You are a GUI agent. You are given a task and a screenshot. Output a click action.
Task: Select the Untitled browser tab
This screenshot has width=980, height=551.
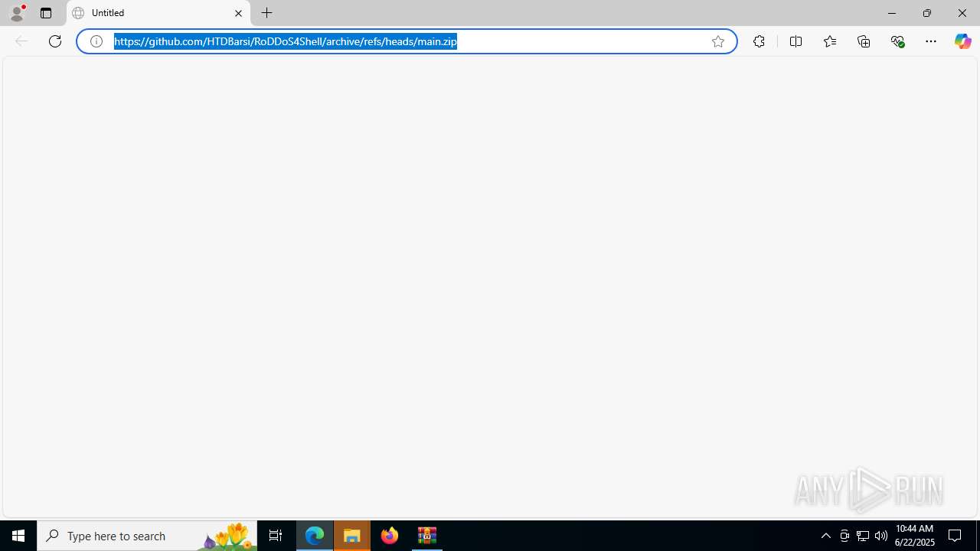(x=158, y=13)
